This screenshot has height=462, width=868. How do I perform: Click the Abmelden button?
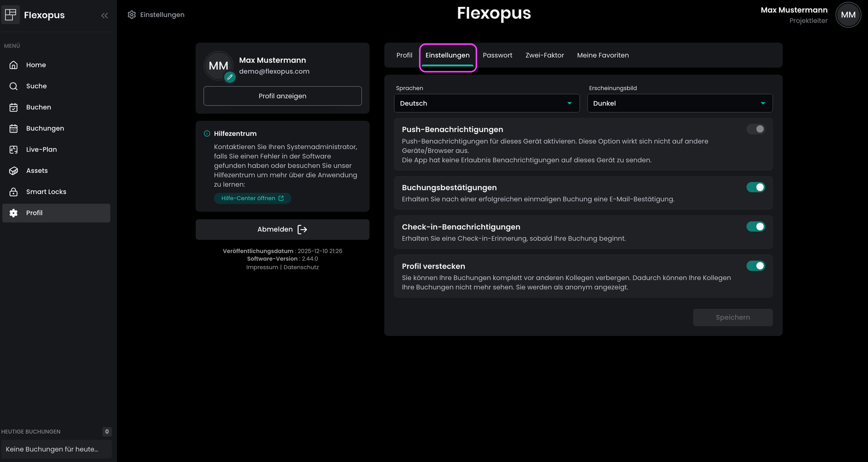coord(282,229)
